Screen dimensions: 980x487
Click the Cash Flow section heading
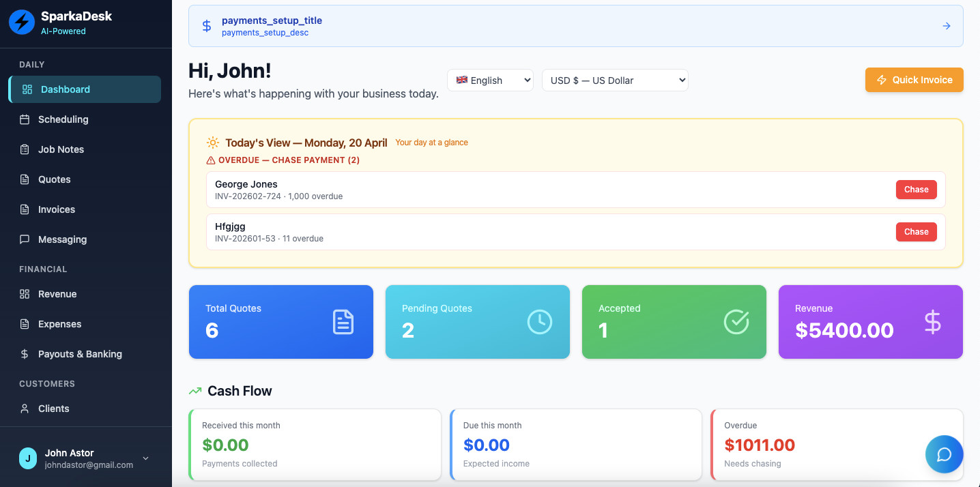coord(240,391)
